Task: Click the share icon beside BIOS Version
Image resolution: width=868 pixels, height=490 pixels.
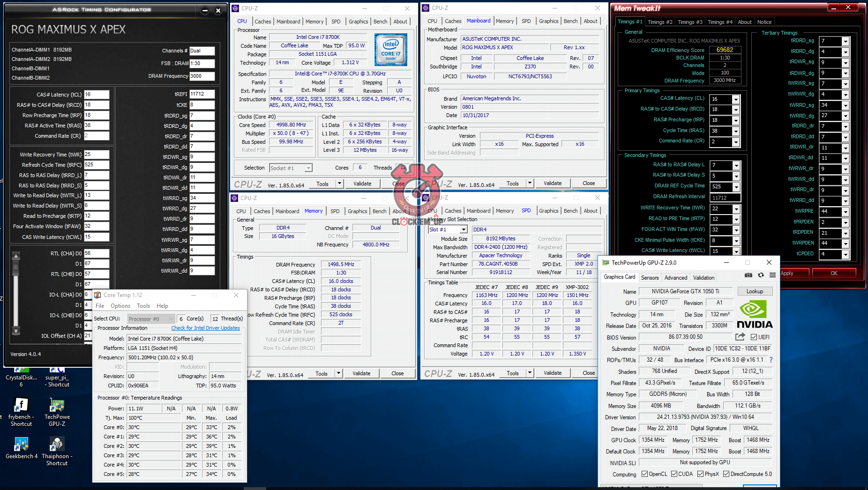Action: click(x=740, y=337)
